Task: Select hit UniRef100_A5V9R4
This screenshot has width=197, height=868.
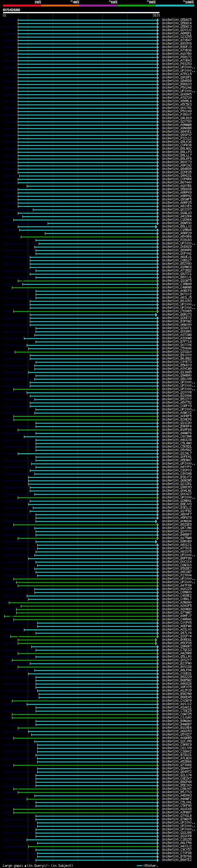Action: click(x=176, y=236)
